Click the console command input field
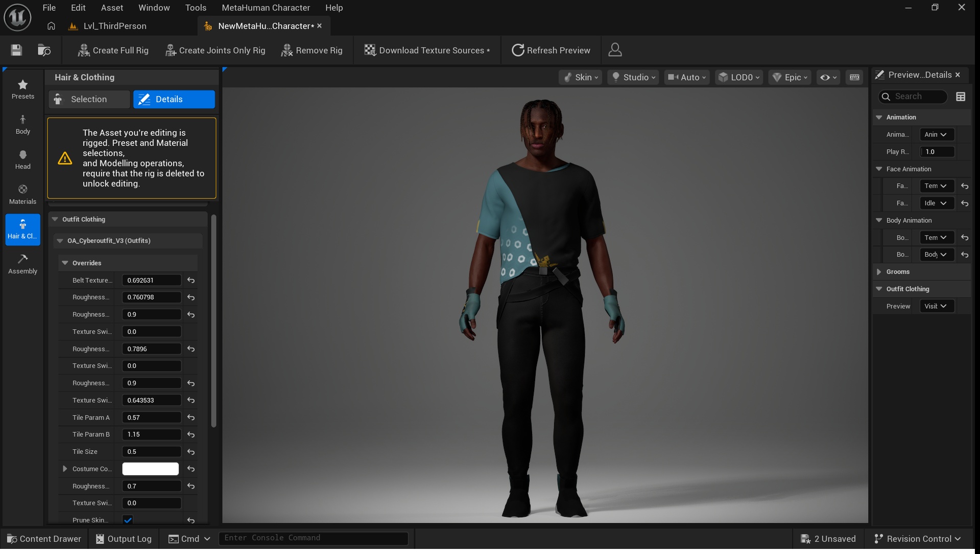The image size is (980, 554). pos(313,538)
